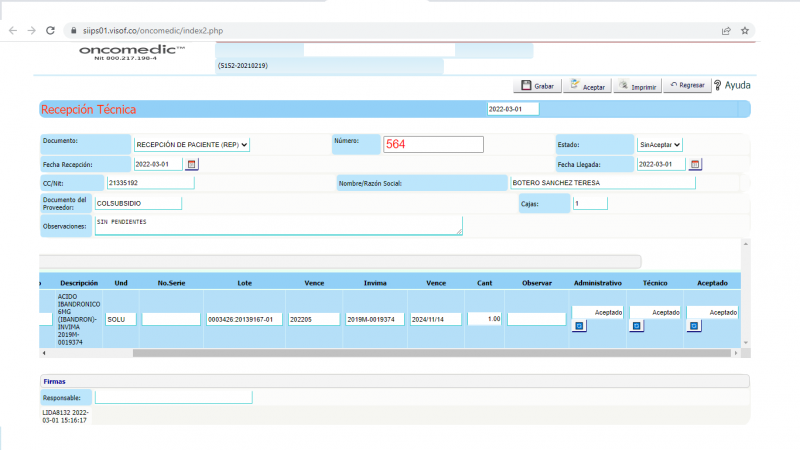This screenshot has height=450, width=800.
Task: Click the horizontal table scrollbar
Action: point(400,352)
